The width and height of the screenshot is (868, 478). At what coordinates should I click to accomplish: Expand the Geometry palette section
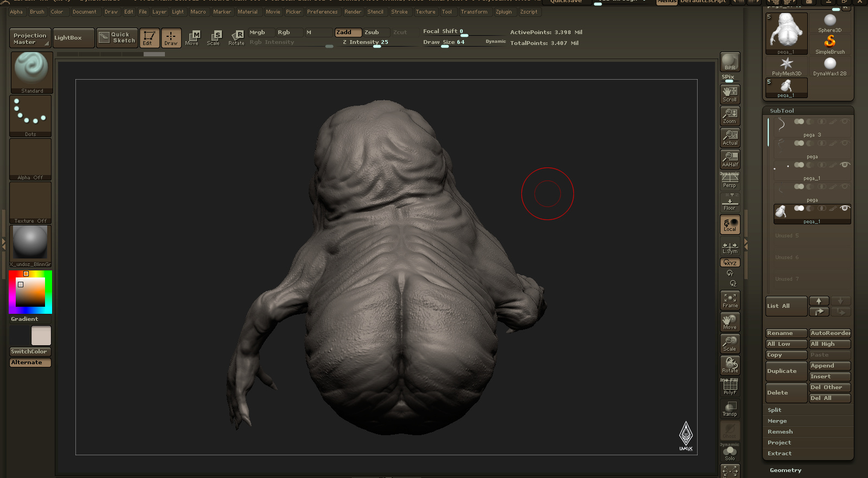786,470
